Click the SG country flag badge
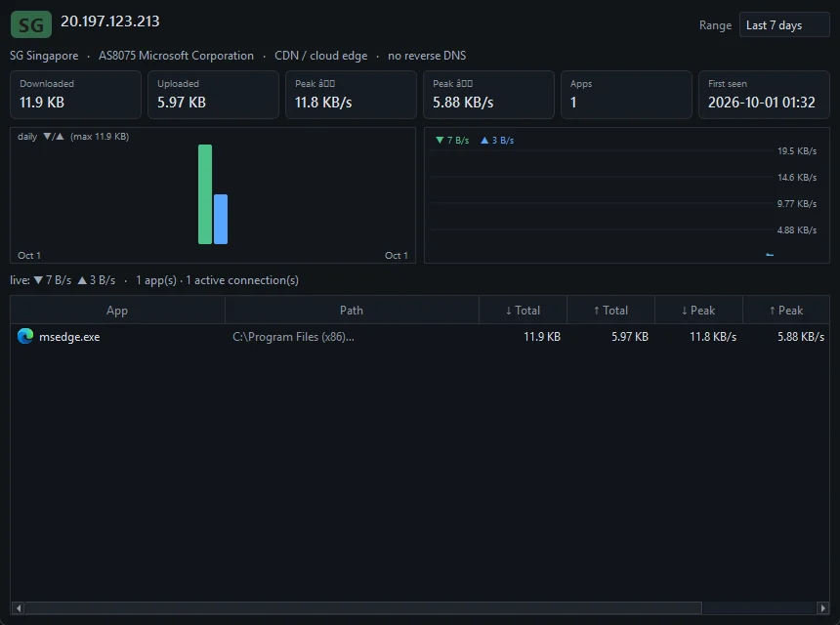This screenshot has width=840, height=625. [x=31, y=24]
